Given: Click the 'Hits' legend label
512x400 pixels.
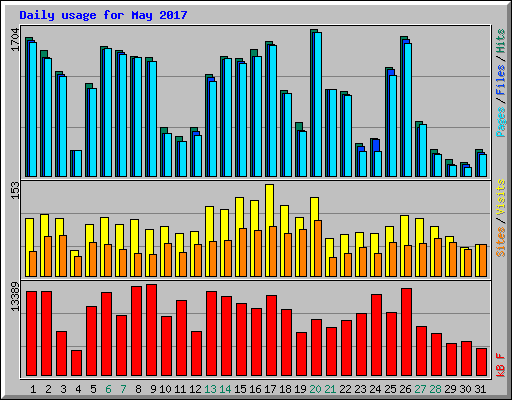Looking at the screenshot, I should tap(501, 41).
